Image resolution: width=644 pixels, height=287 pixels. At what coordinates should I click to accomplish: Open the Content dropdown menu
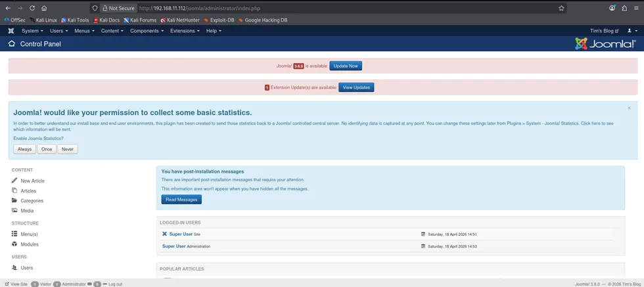click(112, 31)
